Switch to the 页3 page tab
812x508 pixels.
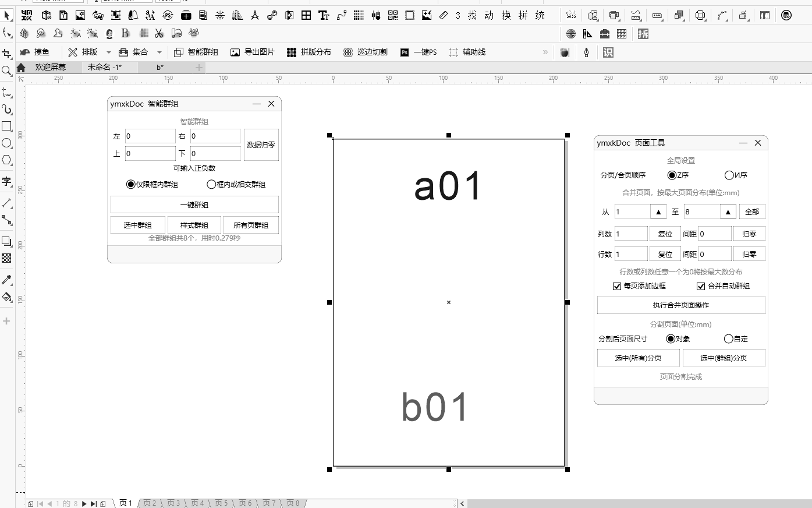pos(173,503)
